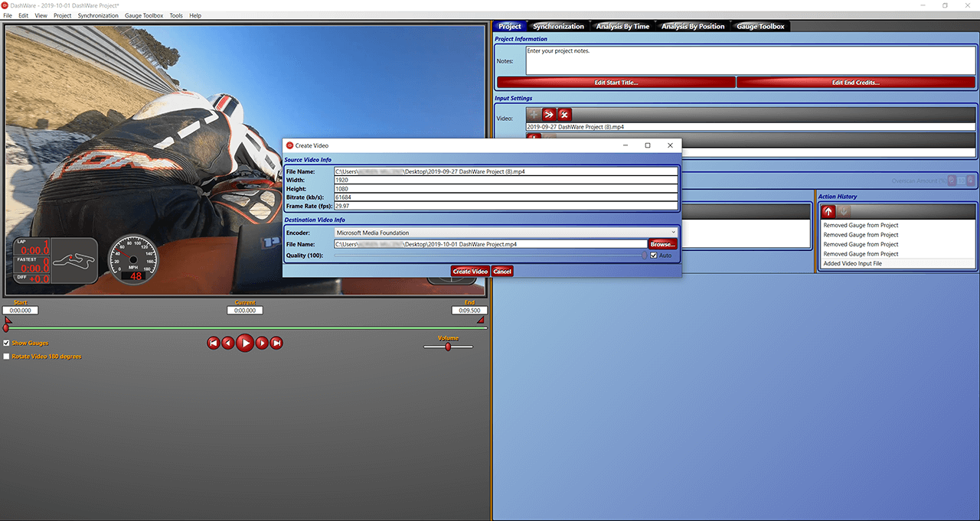Click the DashWare icon in the title bar
The height and width of the screenshot is (521, 980).
(6, 5)
